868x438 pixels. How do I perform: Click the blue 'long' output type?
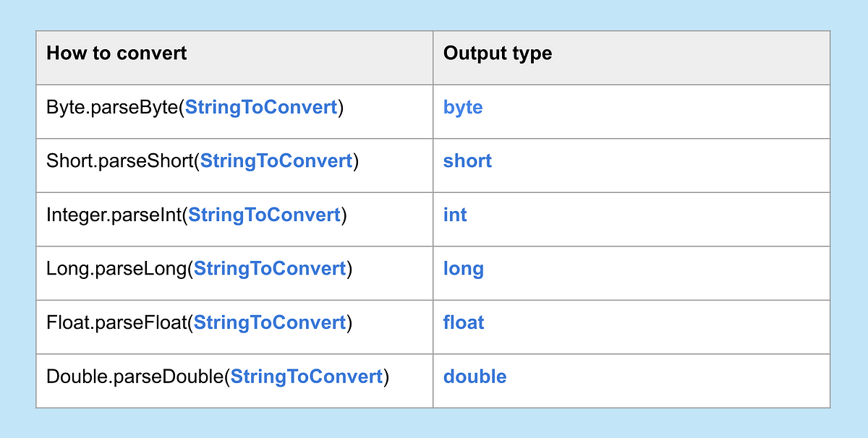(x=464, y=269)
